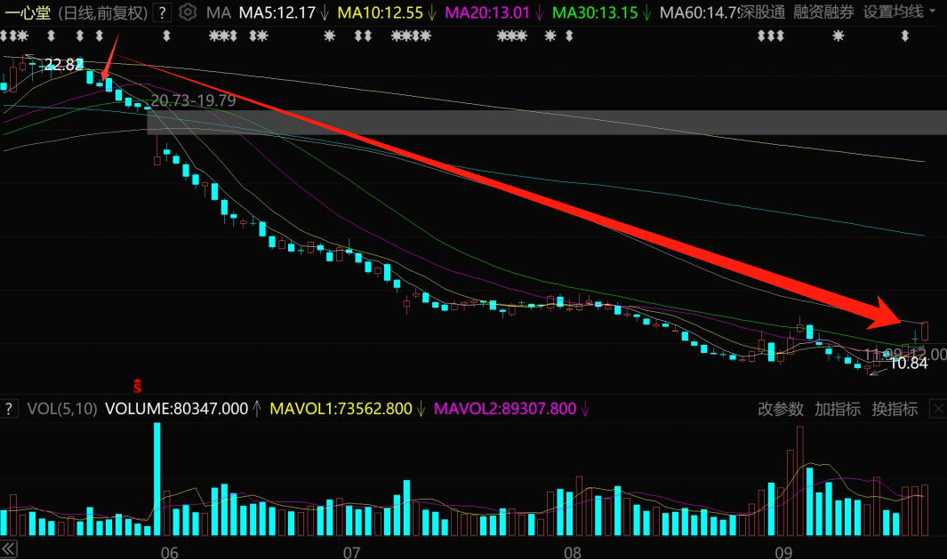Image resolution: width=947 pixels, height=560 pixels.
Task: Click the red S marker below the candles
Action: tap(138, 386)
